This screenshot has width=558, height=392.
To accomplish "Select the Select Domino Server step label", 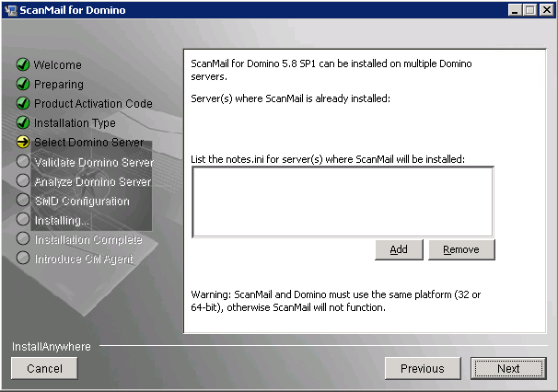I will click(88, 143).
